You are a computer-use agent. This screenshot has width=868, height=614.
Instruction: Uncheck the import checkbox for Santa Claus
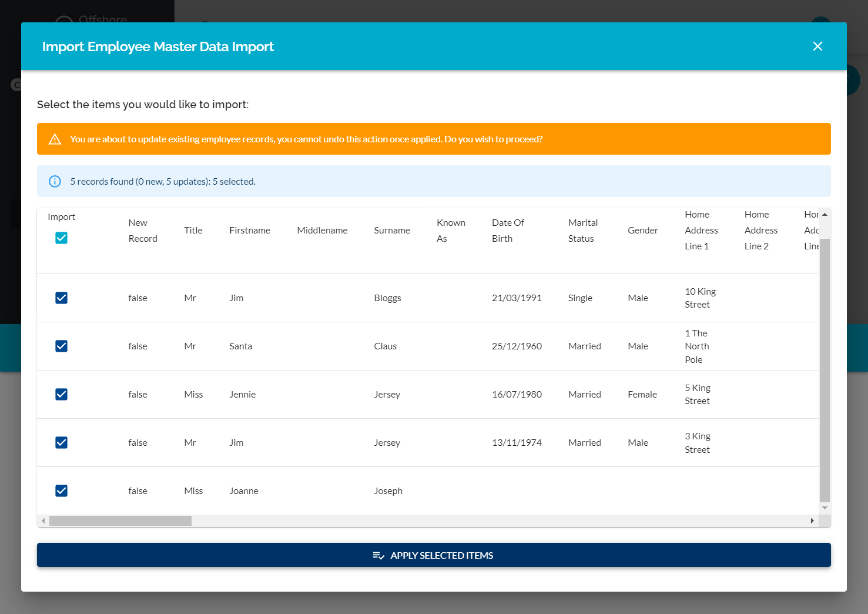point(61,346)
